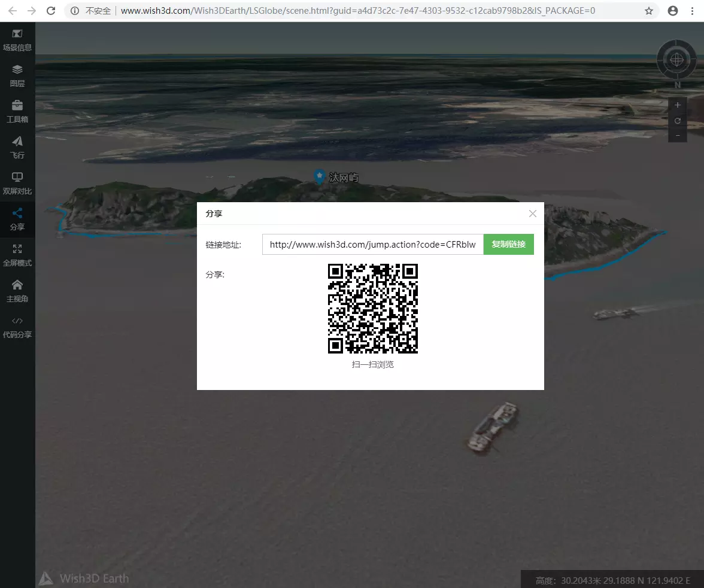Image resolution: width=704 pixels, height=588 pixels.
Task: Go back in browser history
Action: (x=13, y=11)
